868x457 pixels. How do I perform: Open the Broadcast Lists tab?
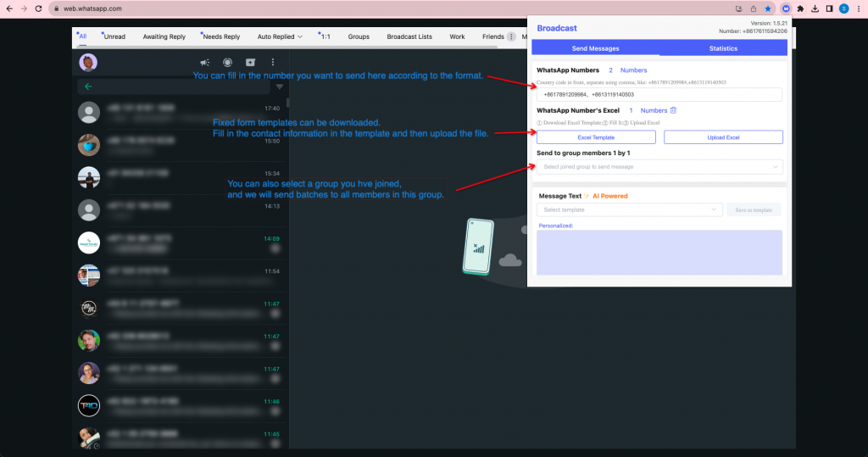click(409, 36)
